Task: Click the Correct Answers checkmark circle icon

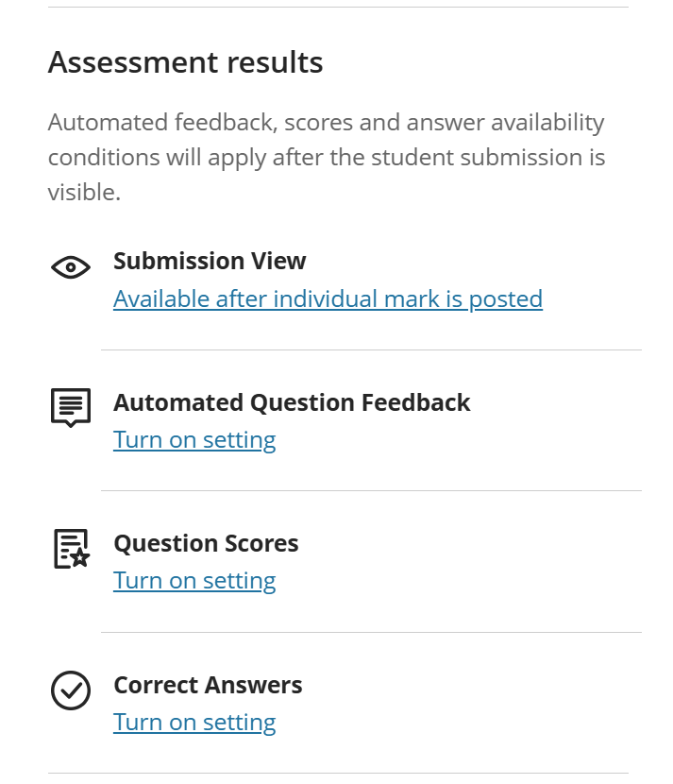Action: [x=71, y=690]
